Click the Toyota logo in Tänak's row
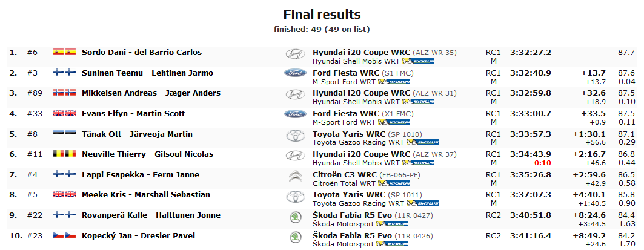Screen dimensions: 644x250 pos(295,136)
